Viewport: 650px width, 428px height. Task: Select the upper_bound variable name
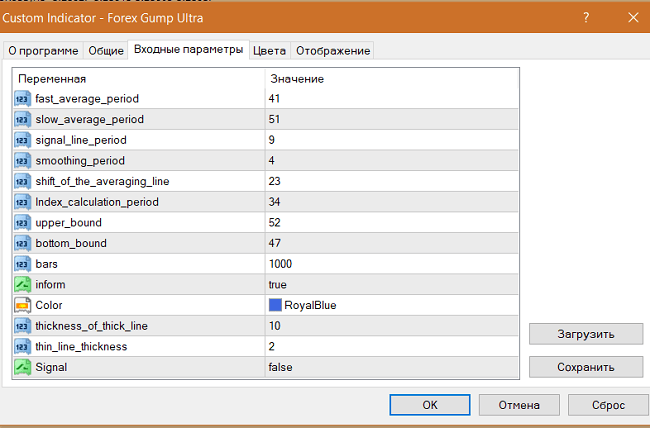(68, 223)
